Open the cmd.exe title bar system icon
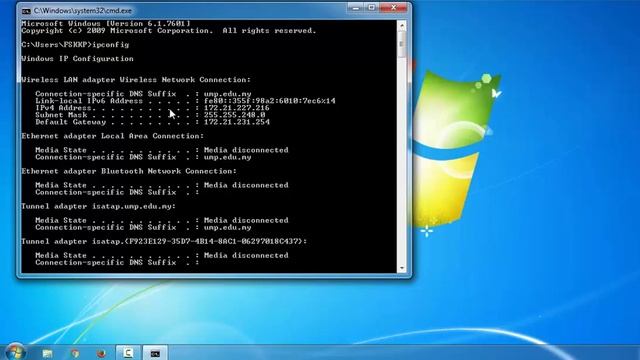Screen dimensions: 640x360 coord(27,11)
